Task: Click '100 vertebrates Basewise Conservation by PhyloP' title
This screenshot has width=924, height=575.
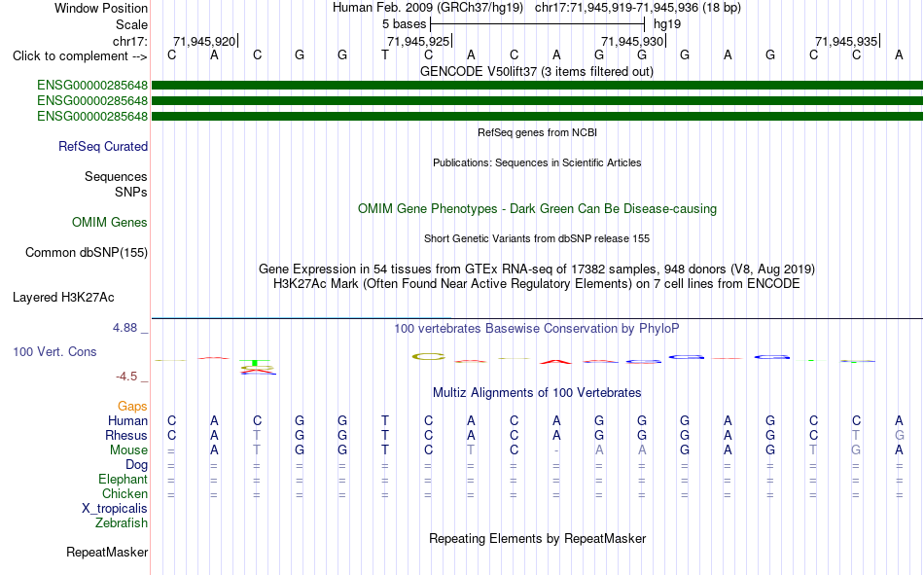Action: tap(537, 329)
